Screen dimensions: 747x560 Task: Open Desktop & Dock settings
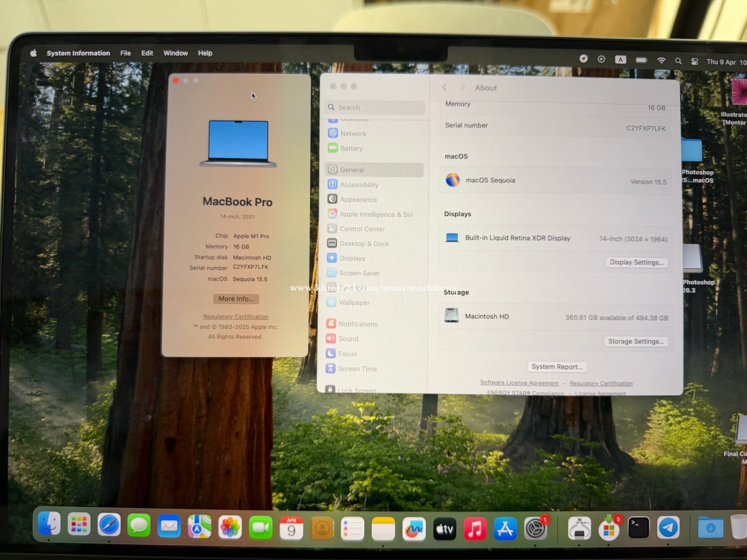(374, 243)
